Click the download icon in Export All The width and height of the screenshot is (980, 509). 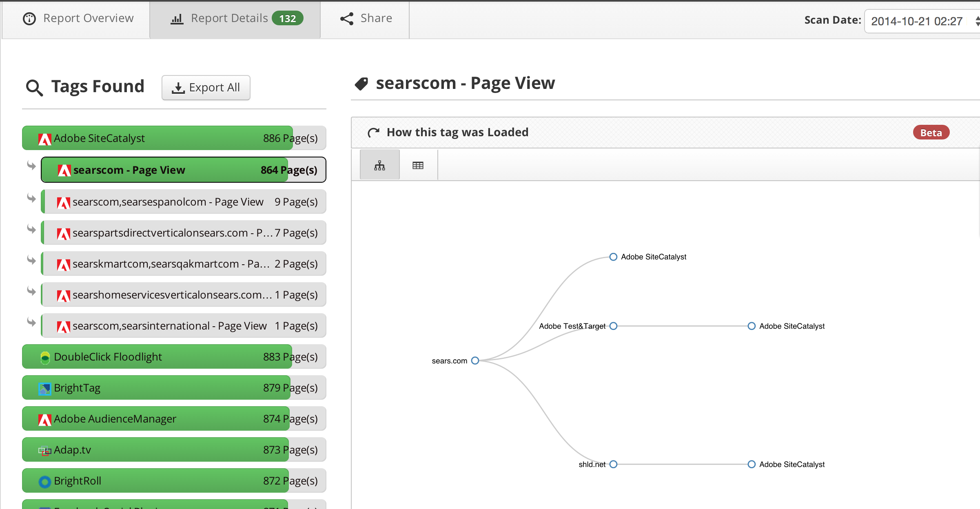point(178,88)
